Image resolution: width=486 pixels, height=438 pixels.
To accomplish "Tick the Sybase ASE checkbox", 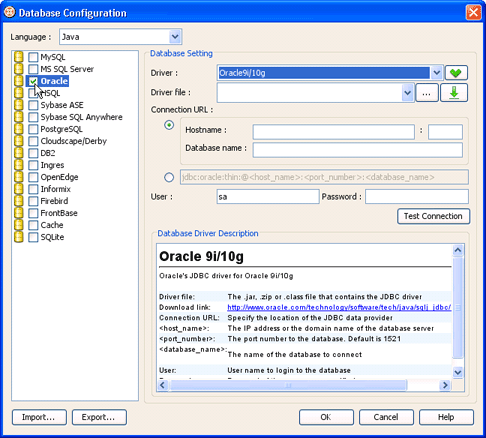I will 33,105.
